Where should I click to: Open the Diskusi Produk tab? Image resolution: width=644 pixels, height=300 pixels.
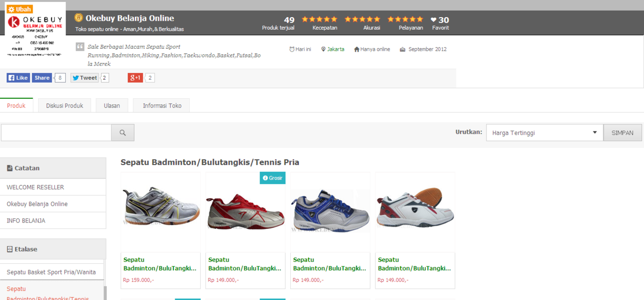pos(64,106)
